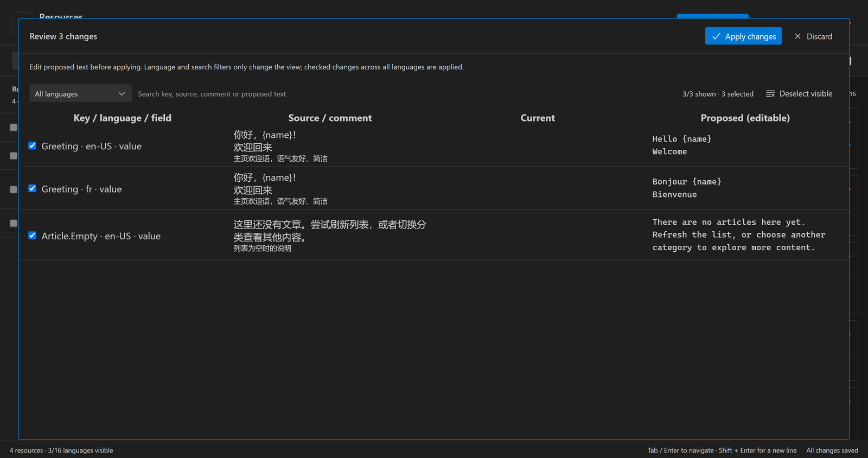The width and height of the screenshot is (868, 458).
Task: Uncheck the Article.Empty en-US value change
Action: tap(33, 236)
